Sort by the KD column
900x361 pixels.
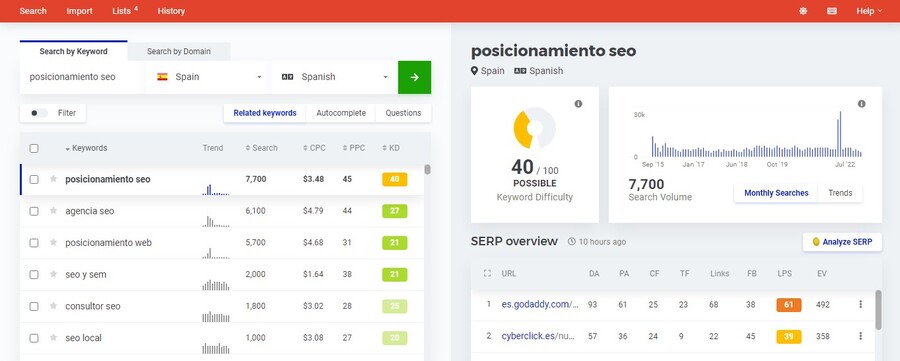[x=391, y=148]
